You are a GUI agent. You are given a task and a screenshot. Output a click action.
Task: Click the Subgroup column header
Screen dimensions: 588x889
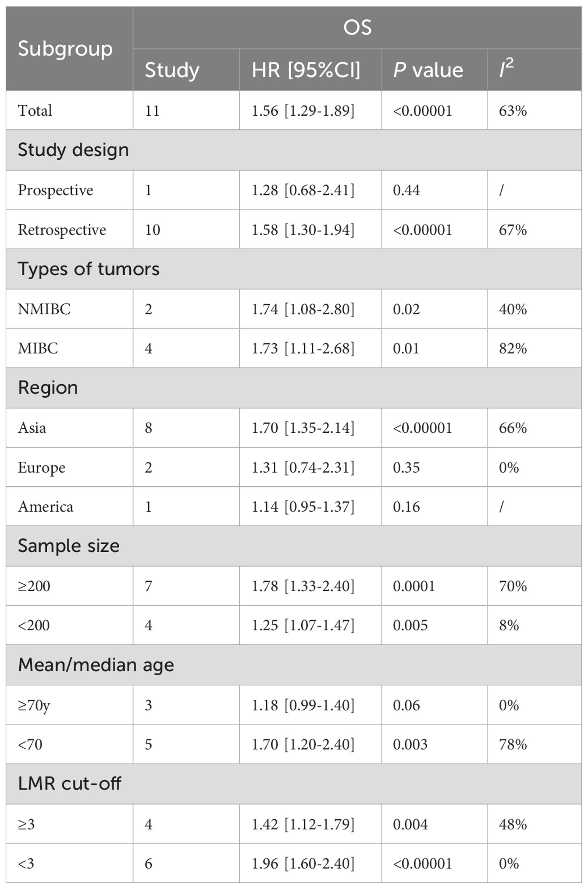[65, 49]
